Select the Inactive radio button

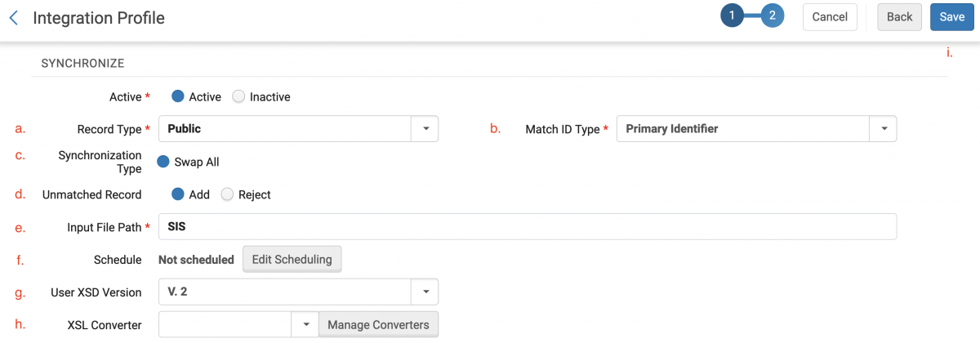[238, 96]
